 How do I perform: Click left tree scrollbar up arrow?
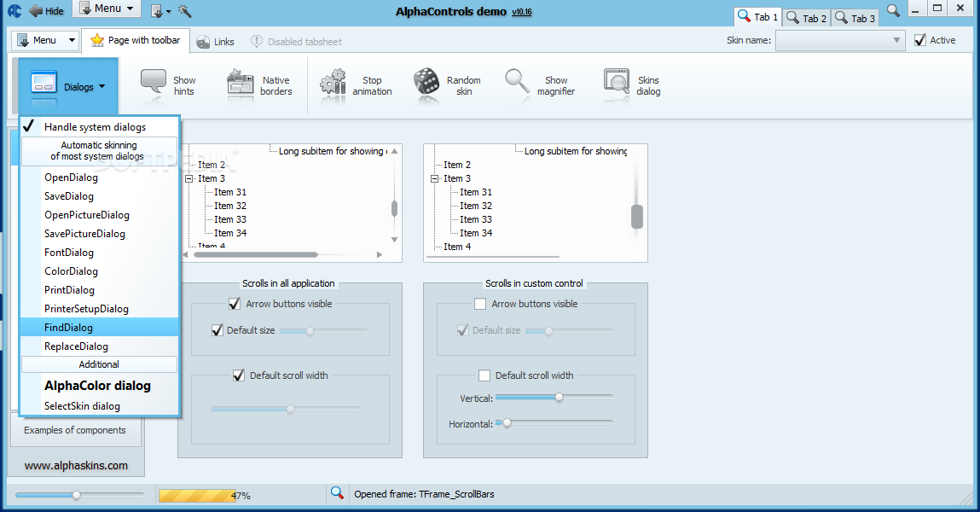[394, 151]
